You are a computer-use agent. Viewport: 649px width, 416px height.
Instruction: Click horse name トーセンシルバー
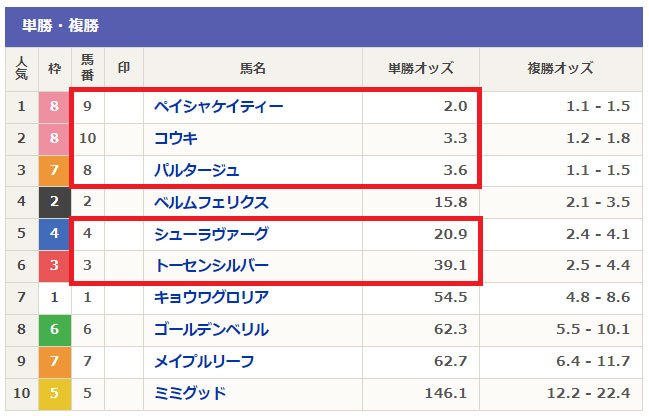point(212,266)
